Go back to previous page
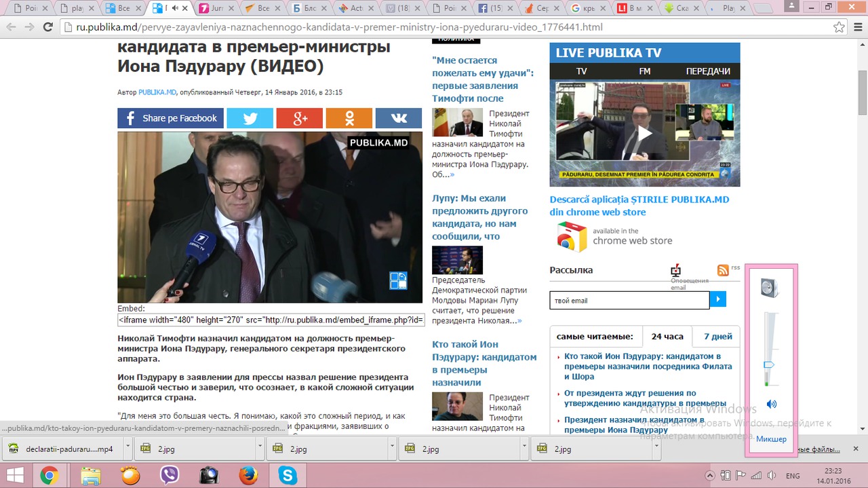The width and height of the screenshot is (868, 488). click(11, 27)
